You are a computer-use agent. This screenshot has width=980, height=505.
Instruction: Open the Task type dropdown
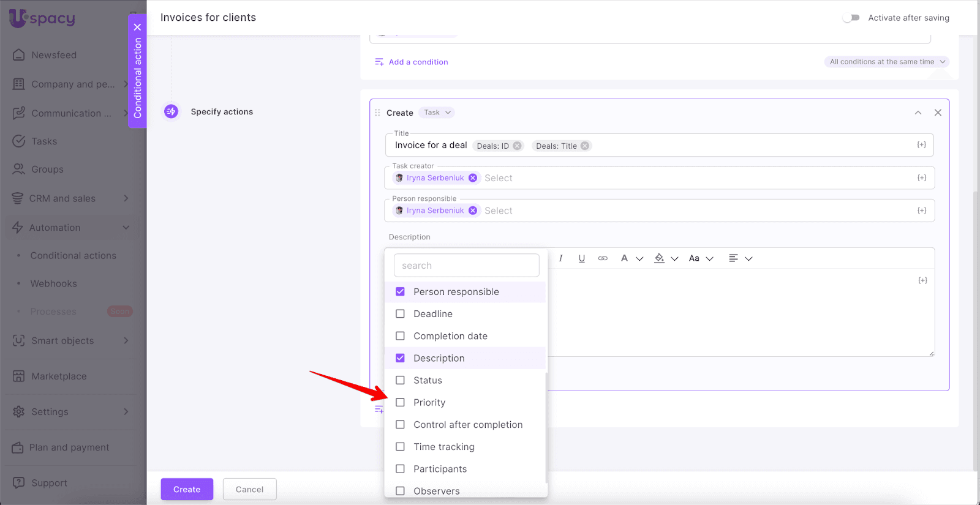(x=437, y=113)
